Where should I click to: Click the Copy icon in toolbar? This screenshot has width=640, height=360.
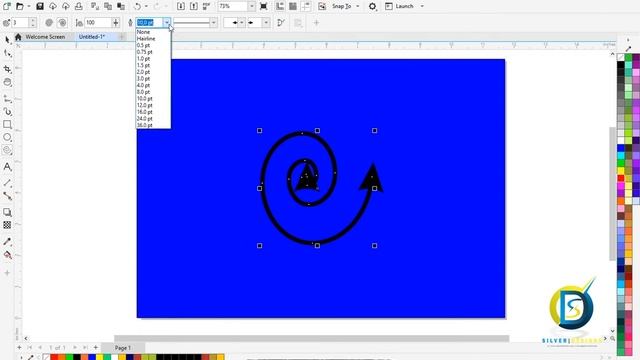coord(108,6)
